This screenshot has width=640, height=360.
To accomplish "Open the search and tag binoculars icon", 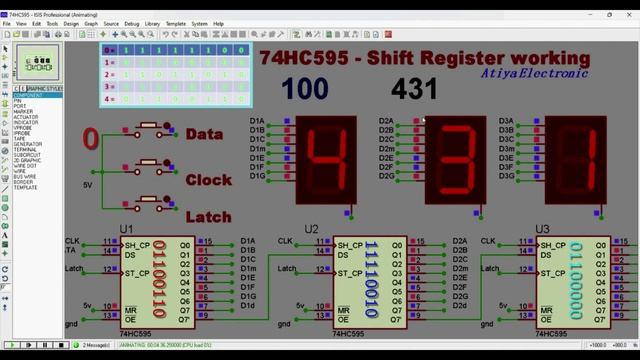I will (x=309, y=35).
